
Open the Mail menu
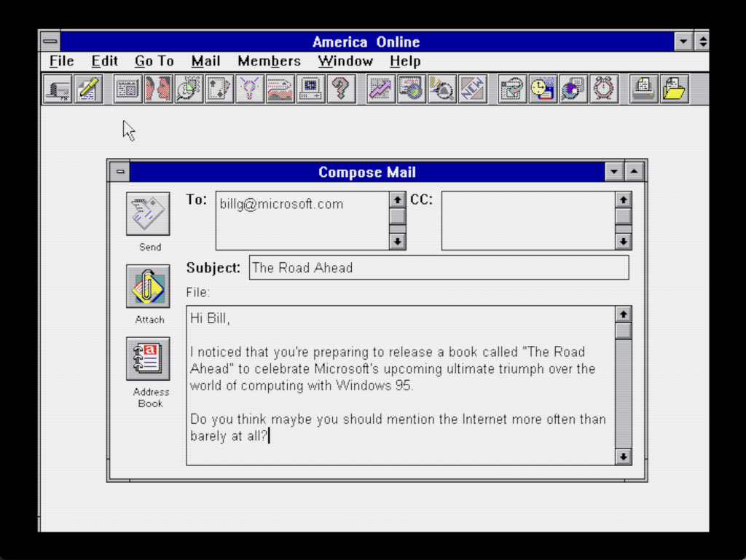click(x=205, y=61)
